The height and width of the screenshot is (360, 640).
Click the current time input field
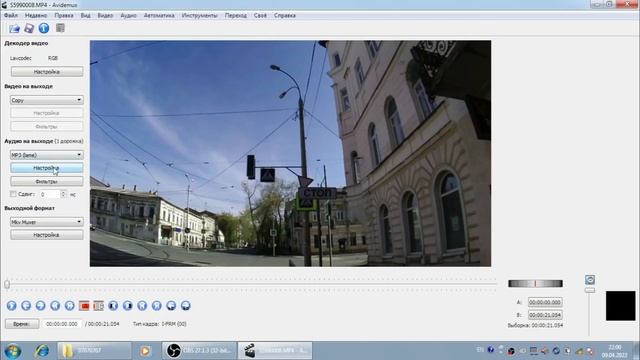(x=62, y=324)
